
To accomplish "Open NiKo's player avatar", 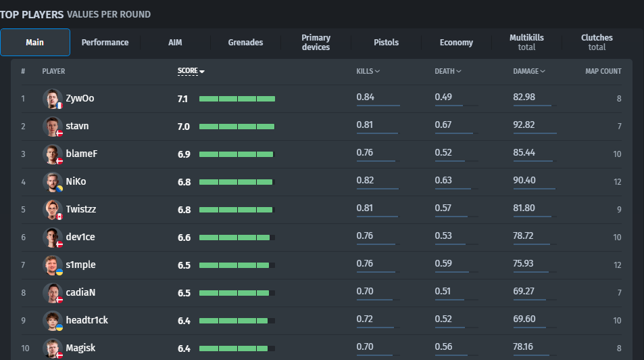I will pyautogui.click(x=53, y=182).
